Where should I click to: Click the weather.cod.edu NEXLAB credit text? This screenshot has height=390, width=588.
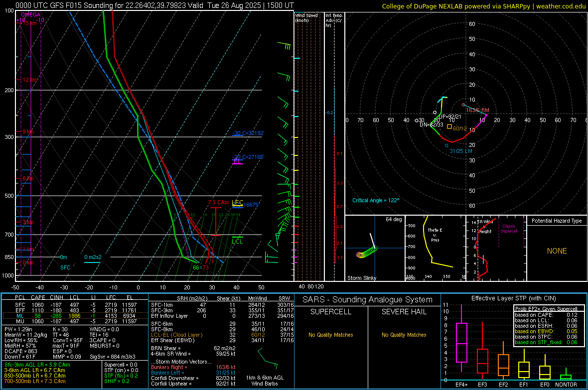483,6
